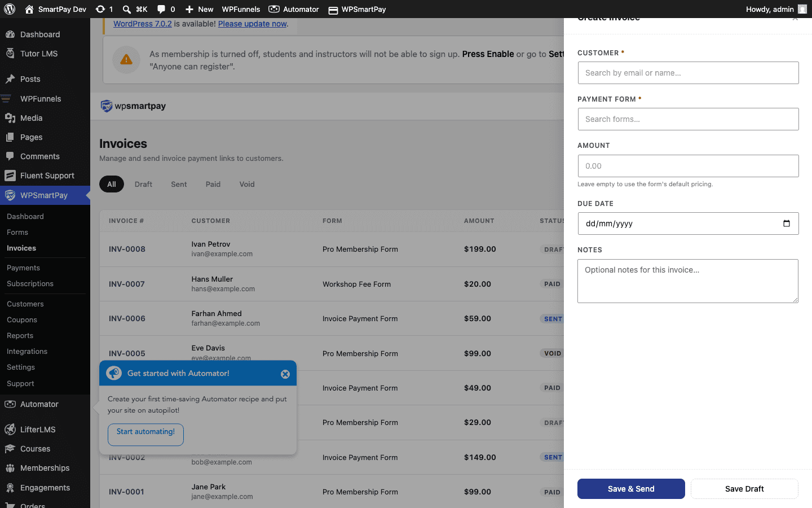
Task: Open Engagements in the sidebar
Action: (x=45, y=488)
